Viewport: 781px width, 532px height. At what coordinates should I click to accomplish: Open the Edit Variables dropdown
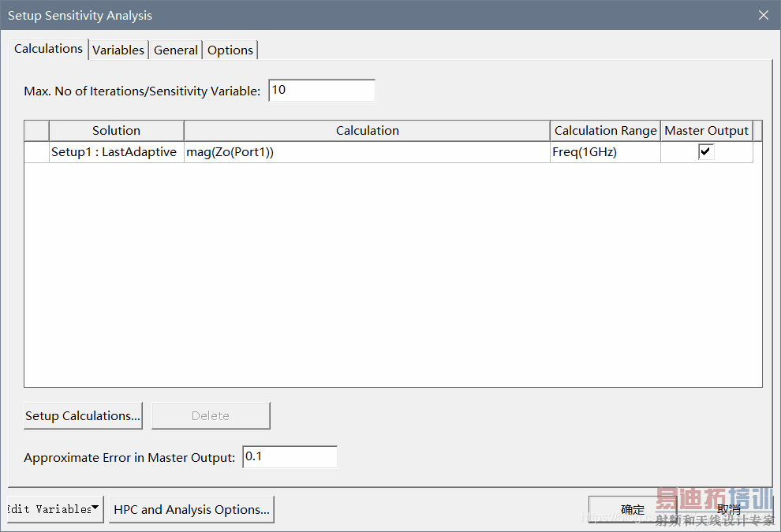(x=54, y=509)
